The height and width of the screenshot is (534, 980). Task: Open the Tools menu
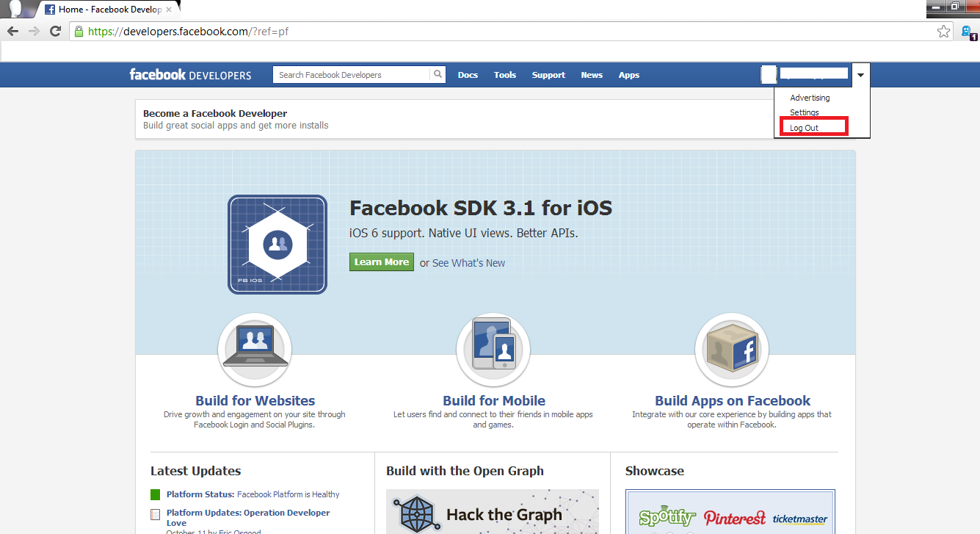(505, 75)
